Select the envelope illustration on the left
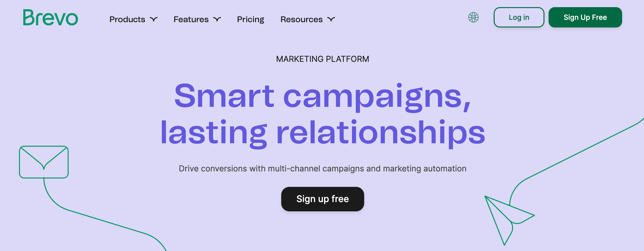644x251 pixels. 44,162
